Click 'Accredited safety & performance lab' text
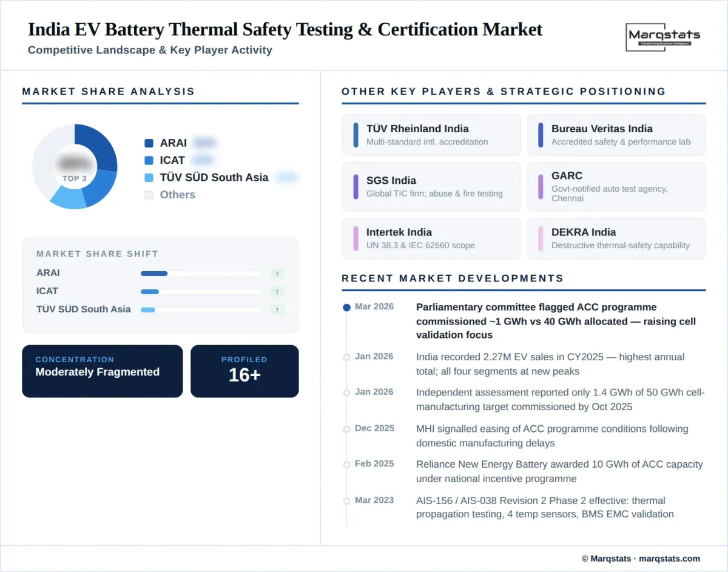 621,142
